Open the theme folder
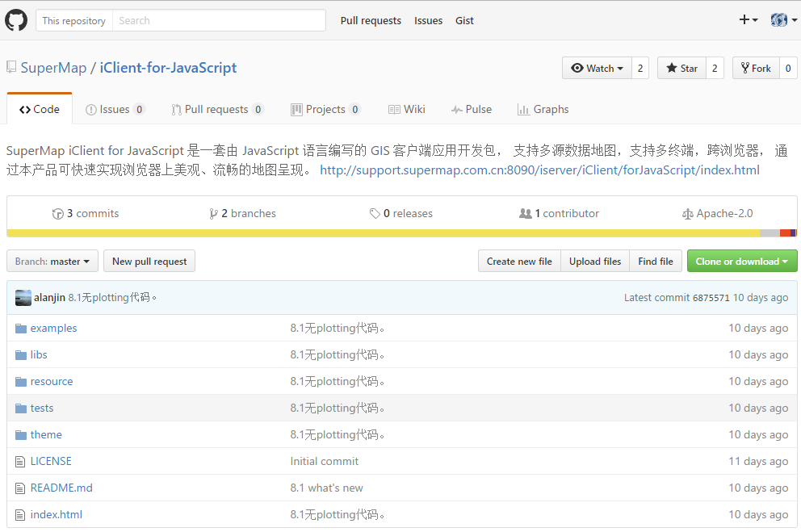The width and height of the screenshot is (801, 532). coord(46,434)
